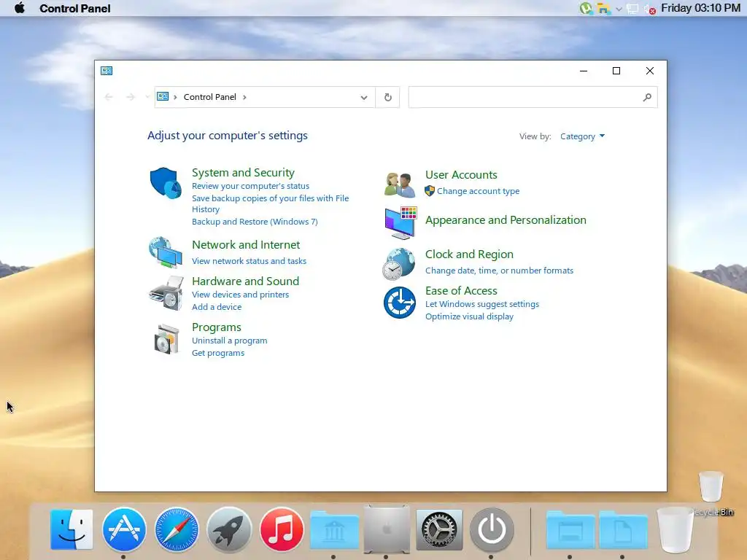Open Music app in the dock
Image resolution: width=747 pixels, height=560 pixels.
[282, 529]
